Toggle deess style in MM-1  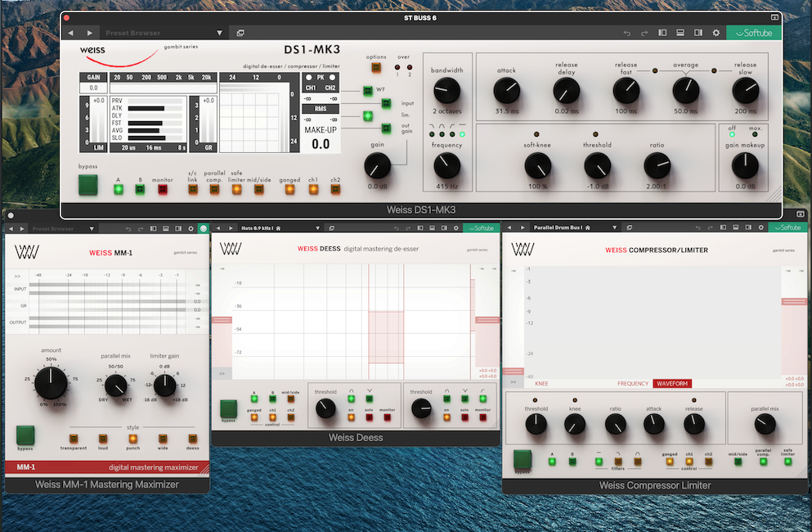(x=193, y=439)
